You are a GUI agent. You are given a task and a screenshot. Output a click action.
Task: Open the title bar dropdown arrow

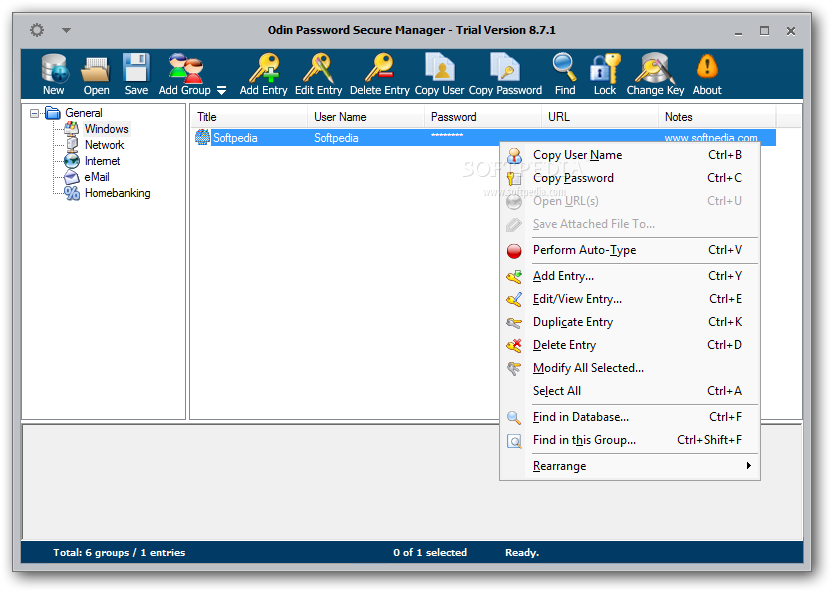pos(66,30)
